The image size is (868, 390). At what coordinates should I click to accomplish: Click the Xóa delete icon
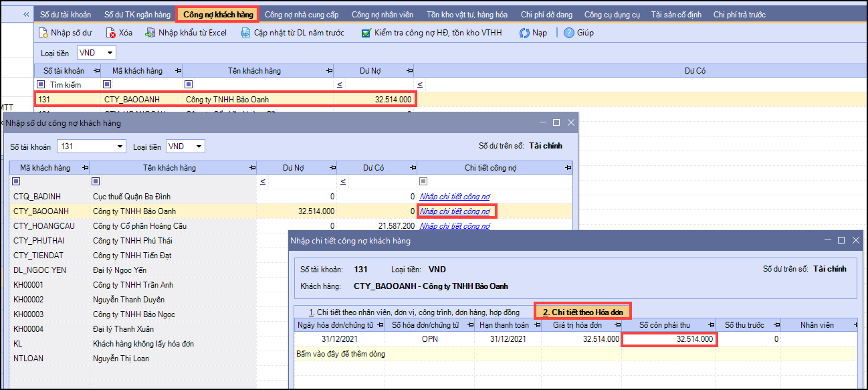click(111, 33)
